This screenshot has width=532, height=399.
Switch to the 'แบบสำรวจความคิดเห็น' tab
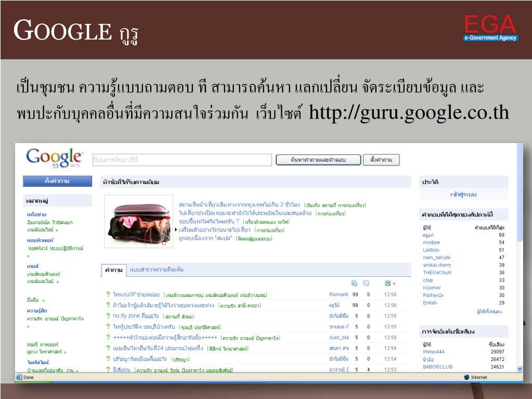pos(157,269)
